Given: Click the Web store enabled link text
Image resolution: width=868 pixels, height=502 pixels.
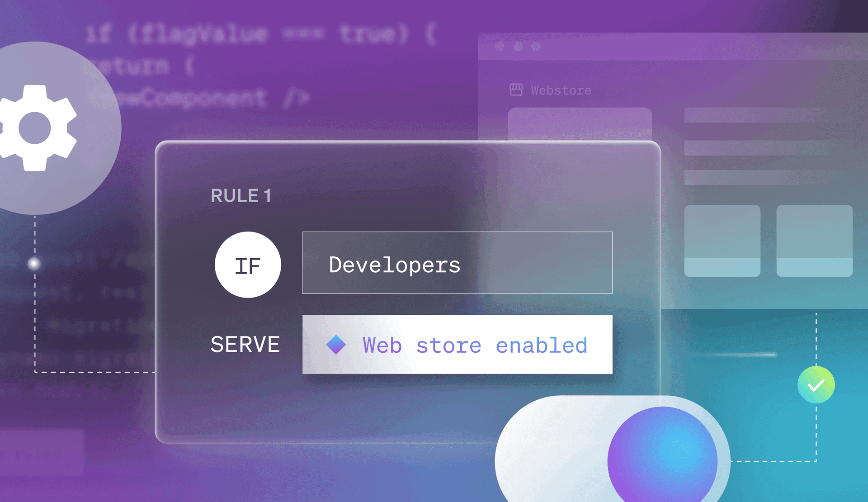Looking at the screenshot, I should [x=474, y=345].
